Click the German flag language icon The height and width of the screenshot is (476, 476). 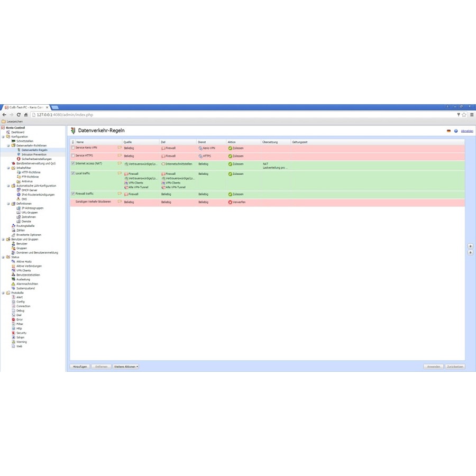pos(448,131)
